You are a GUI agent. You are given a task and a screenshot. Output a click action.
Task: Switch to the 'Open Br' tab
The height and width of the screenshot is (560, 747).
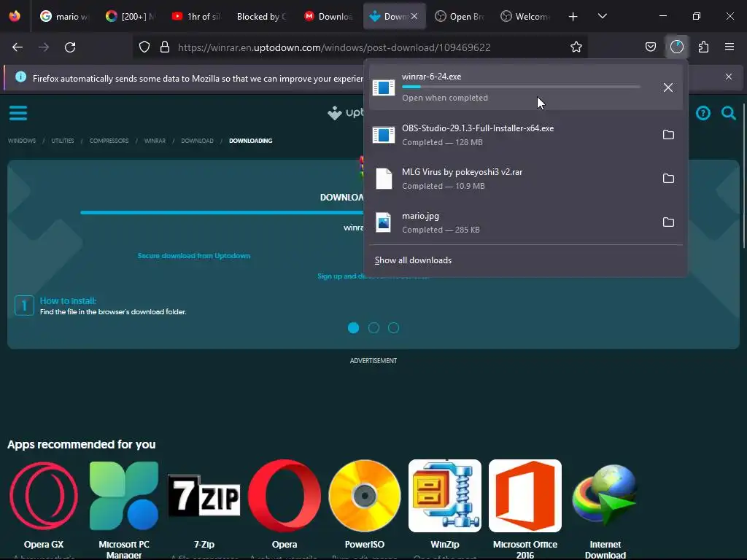pos(460,16)
